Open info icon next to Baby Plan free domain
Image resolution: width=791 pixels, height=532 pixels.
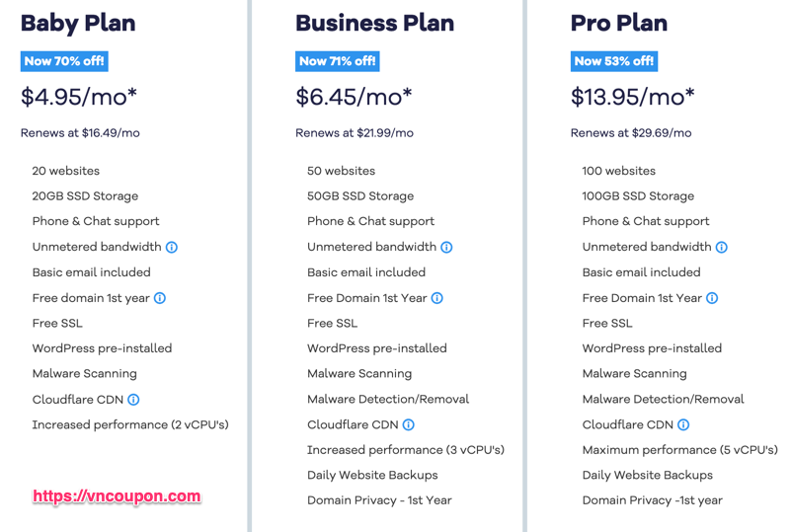tap(160, 298)
